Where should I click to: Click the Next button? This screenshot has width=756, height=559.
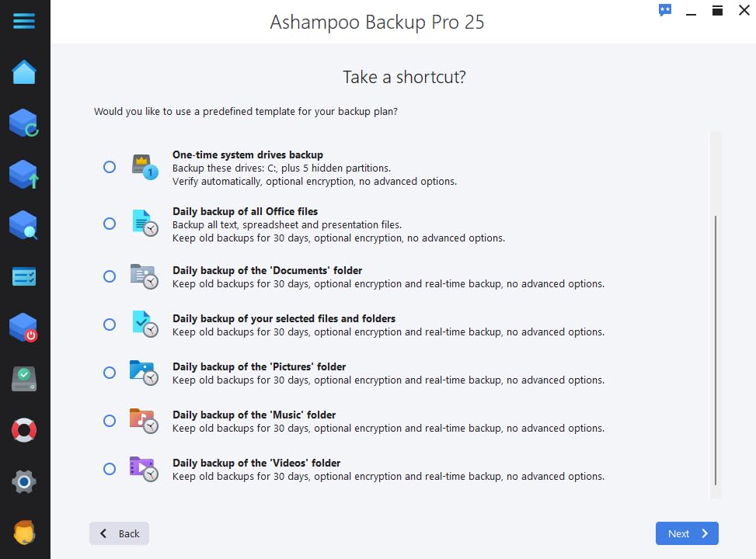click(687, 533)
